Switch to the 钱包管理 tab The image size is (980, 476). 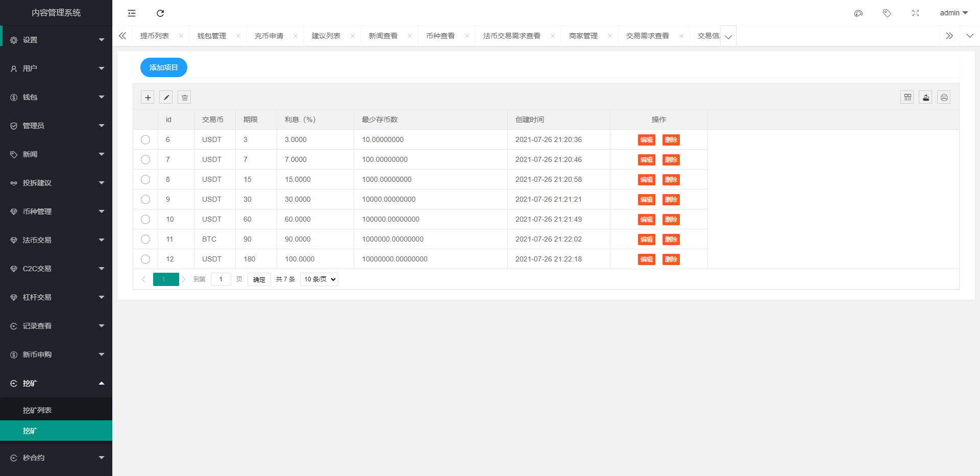[212, 36]
